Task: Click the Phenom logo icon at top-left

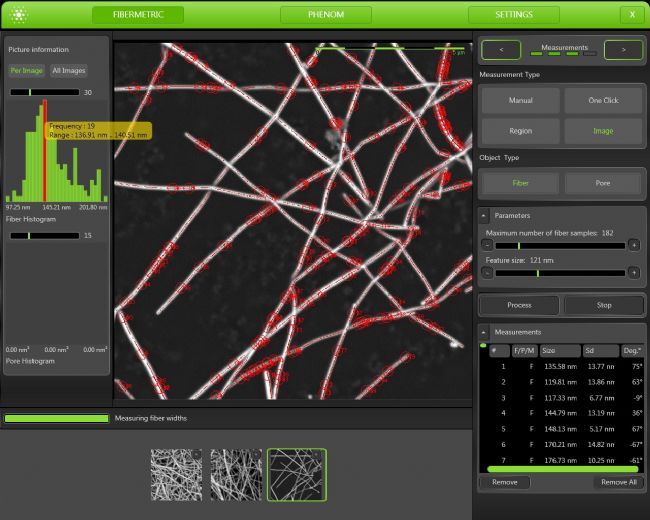Action: pos(18,15)
